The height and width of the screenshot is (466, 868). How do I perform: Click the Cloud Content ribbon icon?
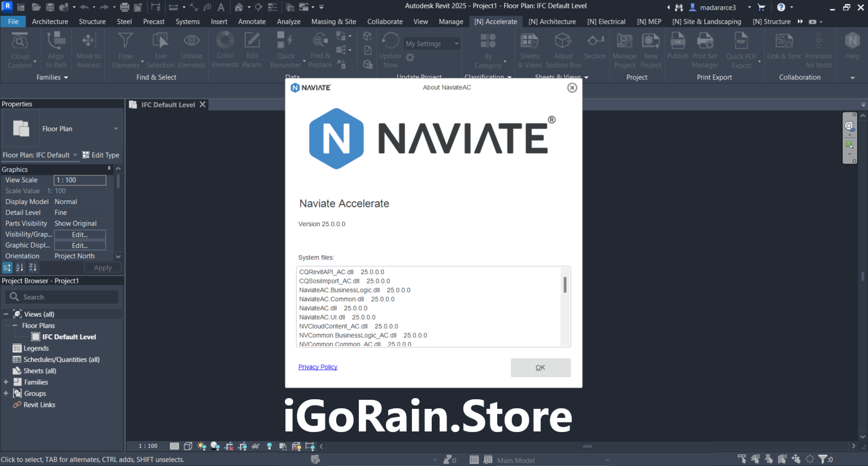(20, 50)
